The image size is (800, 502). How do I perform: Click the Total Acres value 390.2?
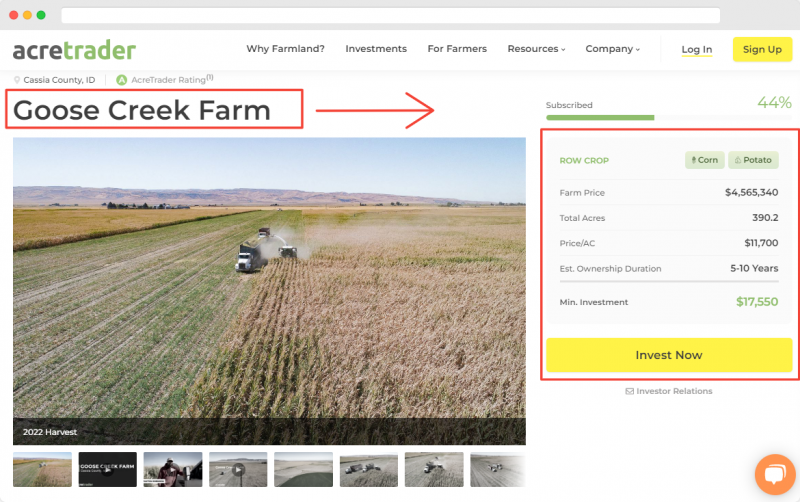[765, 218]
